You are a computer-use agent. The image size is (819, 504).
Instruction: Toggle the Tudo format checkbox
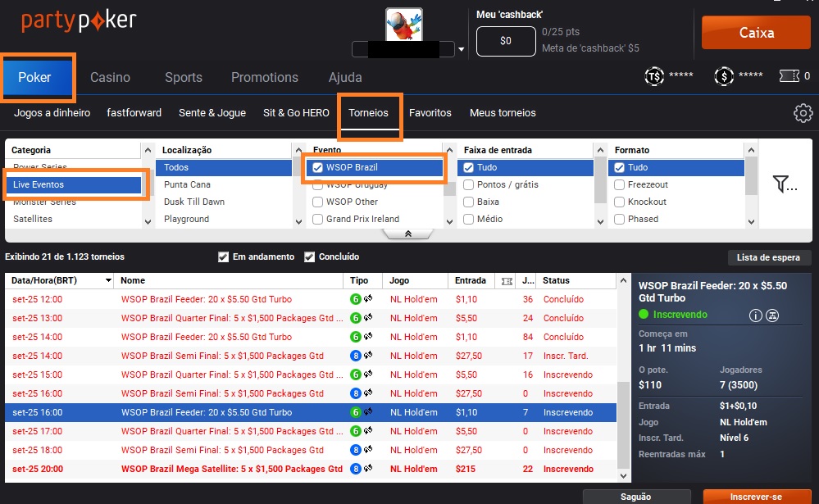pyautogui.click(x=620, y=168)
